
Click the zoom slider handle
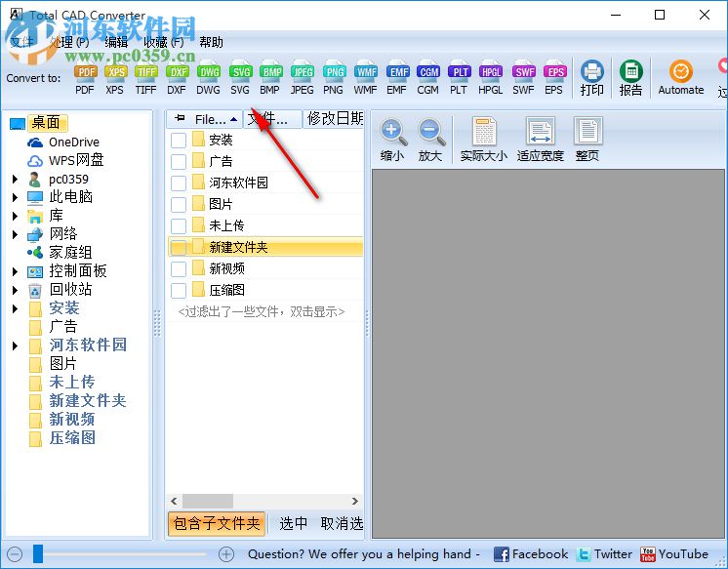click(38, 554)
